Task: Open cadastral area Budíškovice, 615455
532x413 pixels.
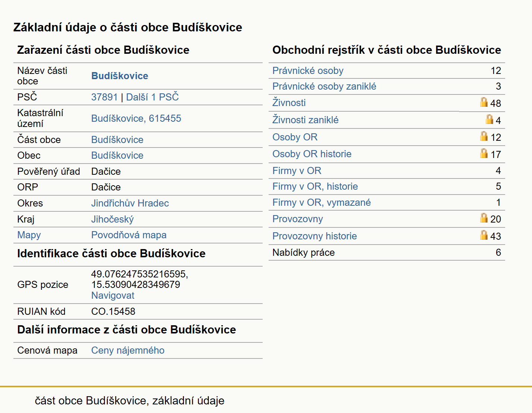Action: pyautogui.click(x=136, y=118)
